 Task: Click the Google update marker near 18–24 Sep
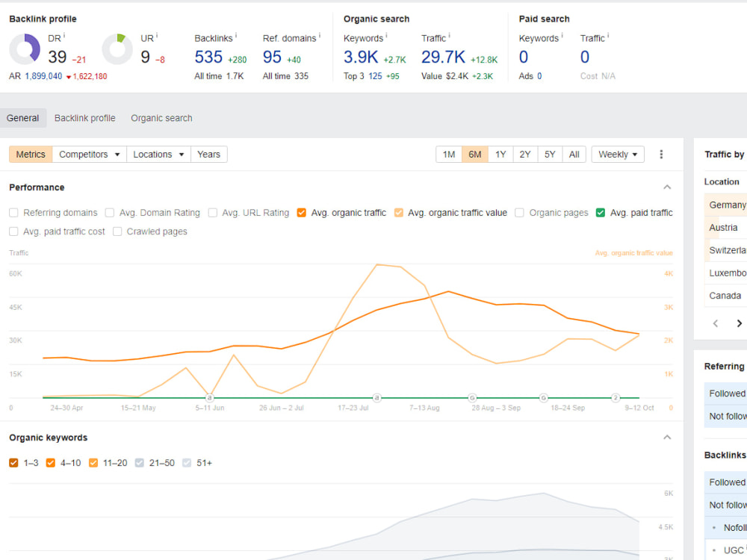pos(544,398)
